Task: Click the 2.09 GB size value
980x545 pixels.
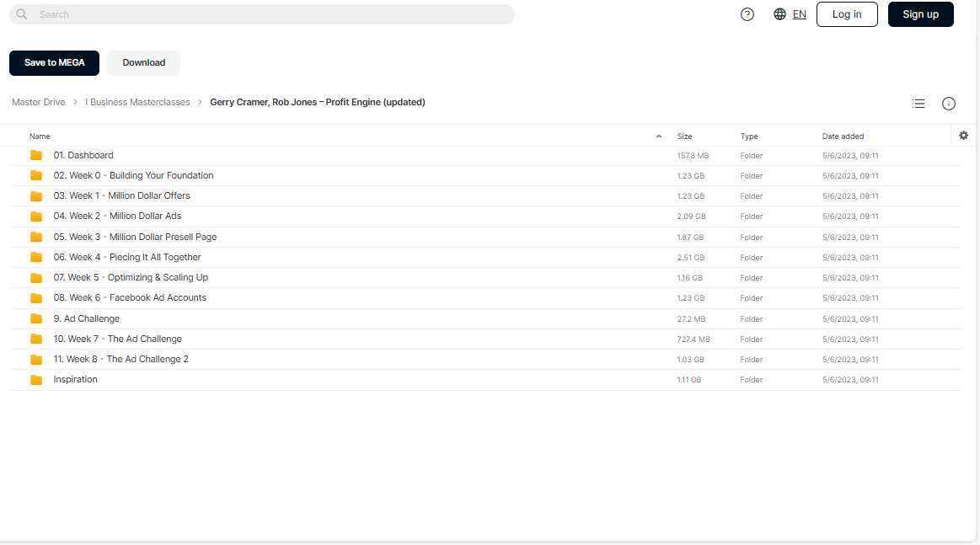Action: tap(691, 216)
